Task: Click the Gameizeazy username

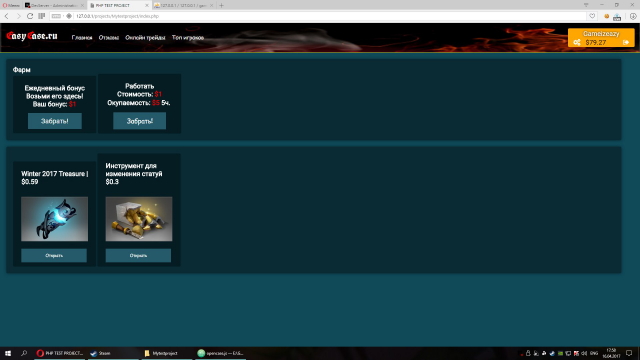Action: click(x=601, y=34)
